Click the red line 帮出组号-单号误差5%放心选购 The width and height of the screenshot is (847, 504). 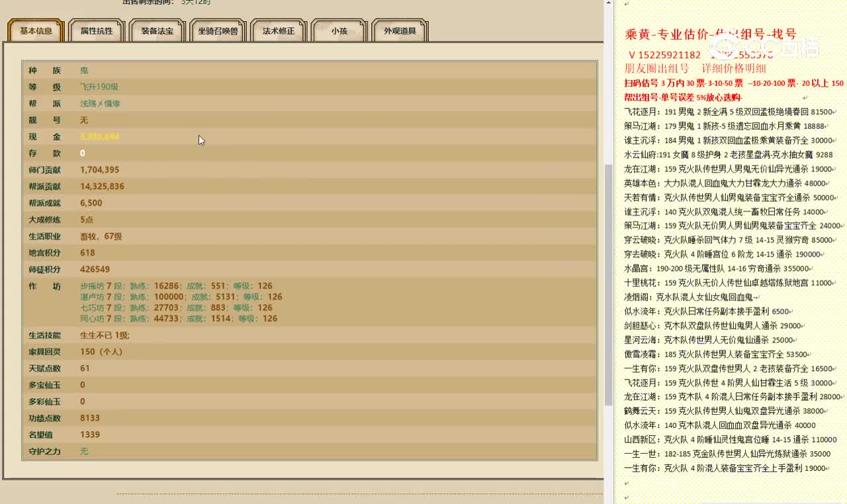[x=683, y=97]
